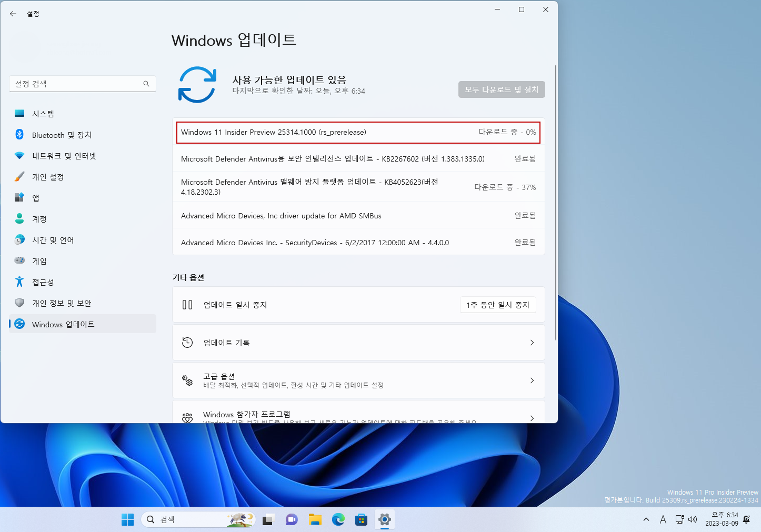Image resolution: width=761 pixels, height=532 pixels.
Task: Open Bluetooth 및 장치 settings
Action: (x=83, y=135)
